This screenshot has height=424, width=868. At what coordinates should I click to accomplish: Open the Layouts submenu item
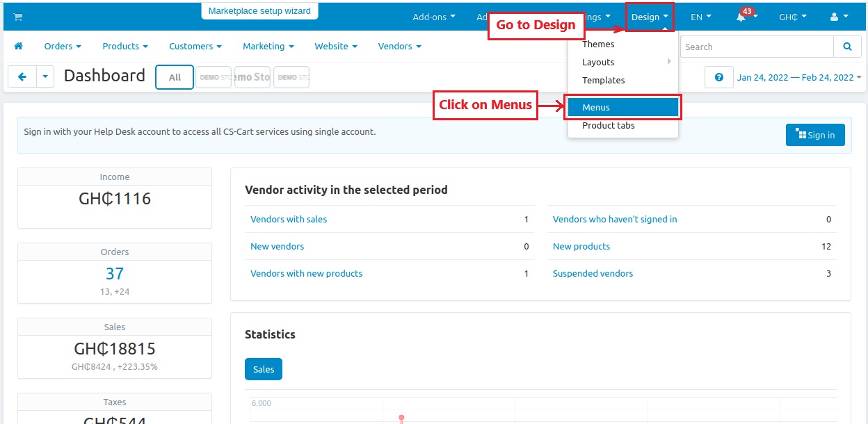coord(598,62)
